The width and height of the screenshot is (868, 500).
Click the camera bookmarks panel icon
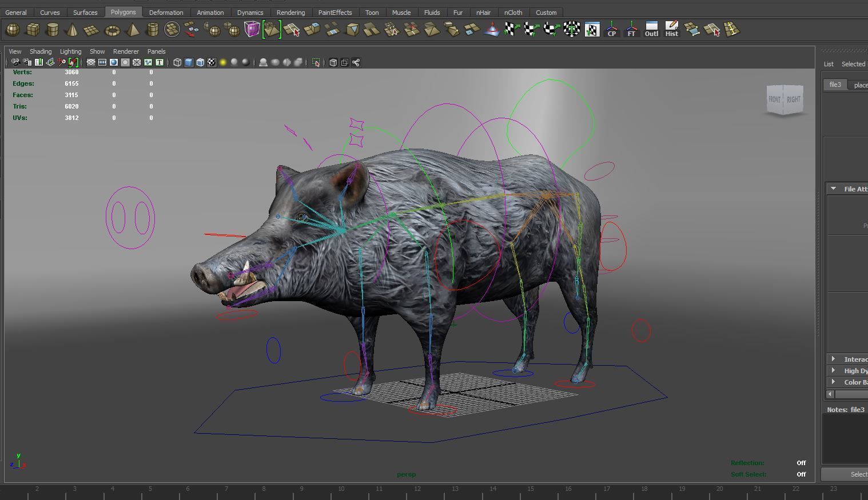(x=39, y=62)
